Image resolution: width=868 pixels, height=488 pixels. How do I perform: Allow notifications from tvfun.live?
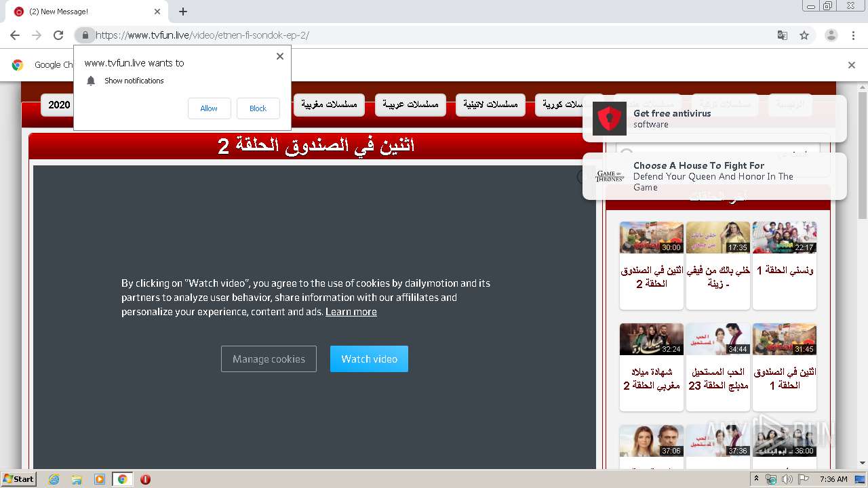(x=209, y=108)
